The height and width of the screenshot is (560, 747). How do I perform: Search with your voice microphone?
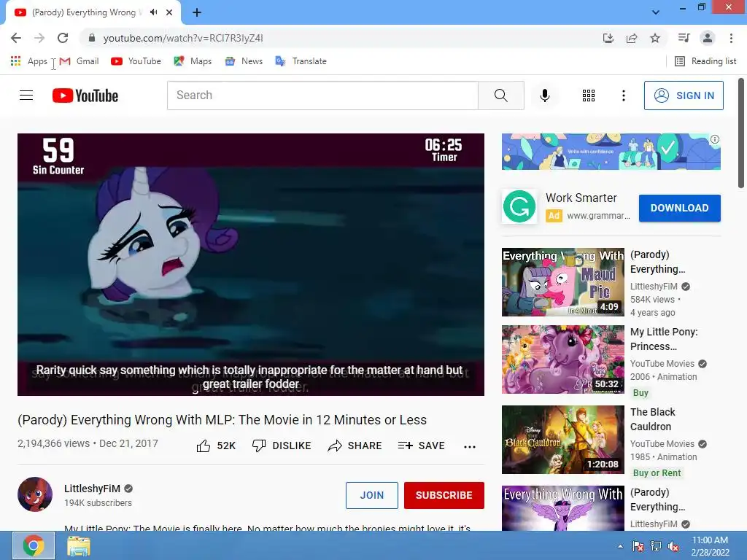tap(544, 96)
